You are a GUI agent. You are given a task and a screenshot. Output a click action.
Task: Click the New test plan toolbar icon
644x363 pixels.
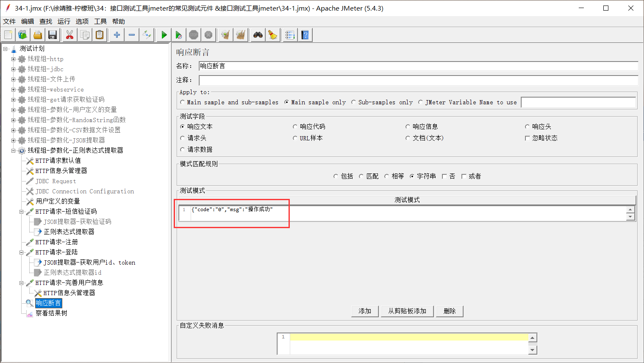8,35
